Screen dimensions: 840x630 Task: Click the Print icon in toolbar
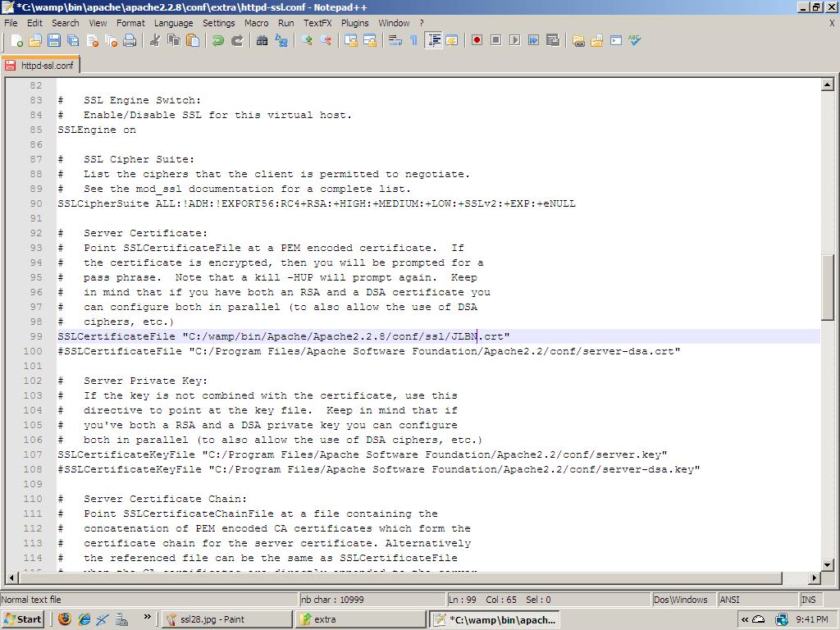point(130,40)
